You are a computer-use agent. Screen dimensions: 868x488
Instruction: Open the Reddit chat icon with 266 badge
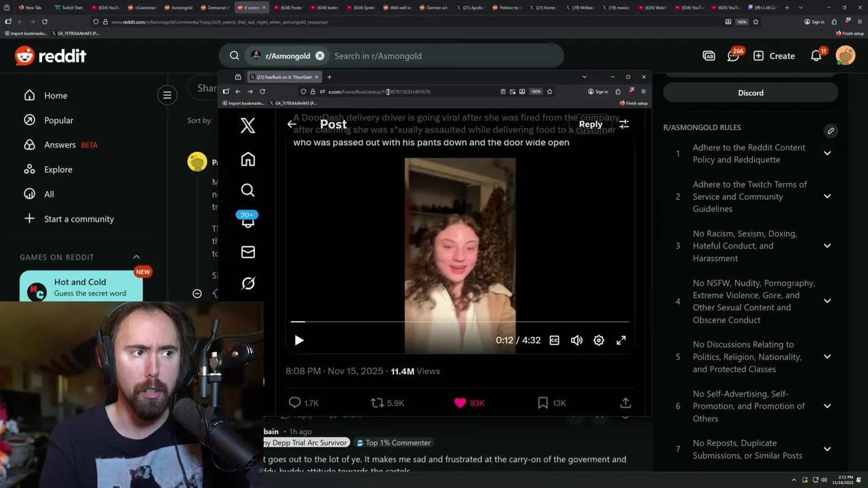[x=734, y=56]
